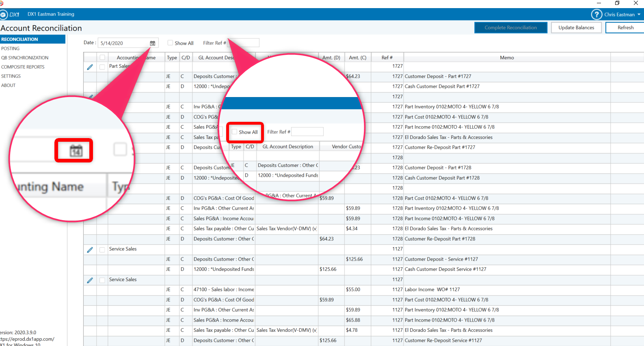Click the $55.00 credit amount
The width and height of the screenshot is (644, 346).
click(353, 290)
